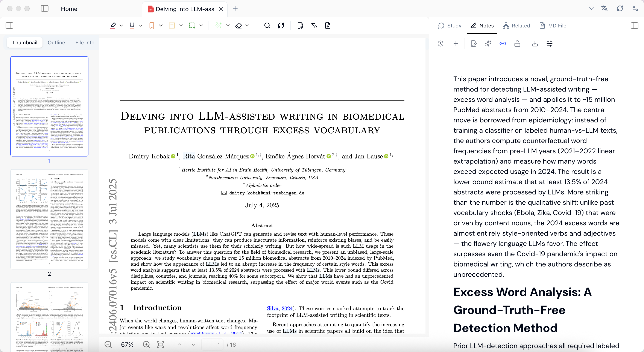Open page 2 thumbnail
This screenshot has width=644, height=352.
(49, 220)
